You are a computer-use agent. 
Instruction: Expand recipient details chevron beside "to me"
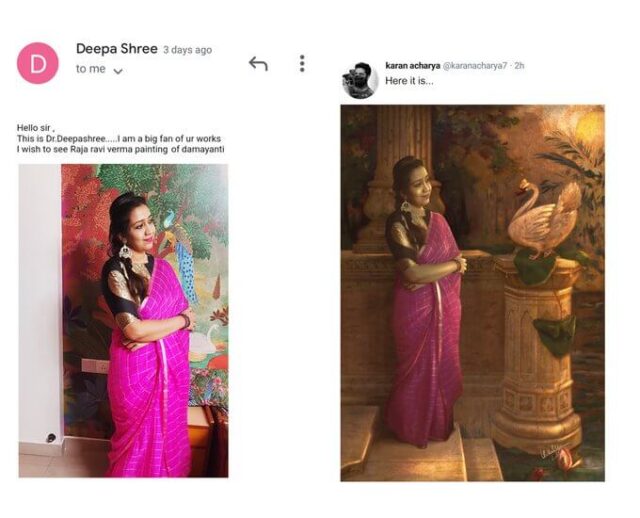point(118,71)
